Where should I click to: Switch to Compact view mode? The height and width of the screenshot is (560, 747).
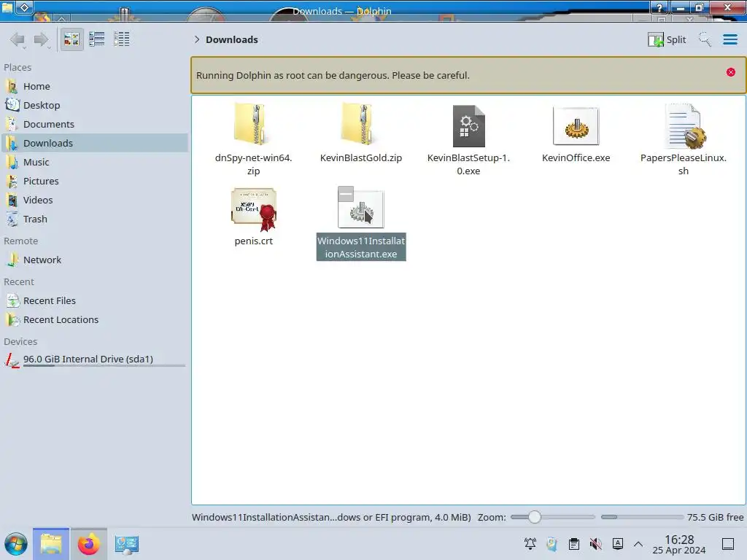tap(97, 39)
